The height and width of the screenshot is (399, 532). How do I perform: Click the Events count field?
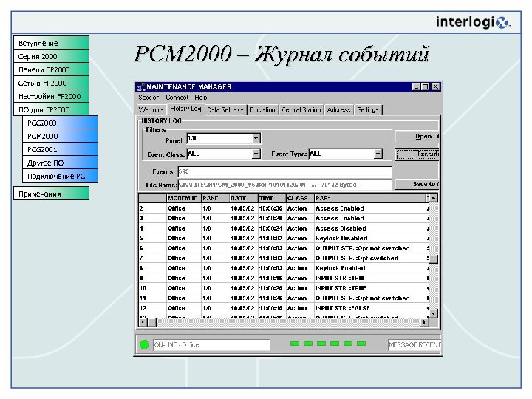[x=285, y=171]
